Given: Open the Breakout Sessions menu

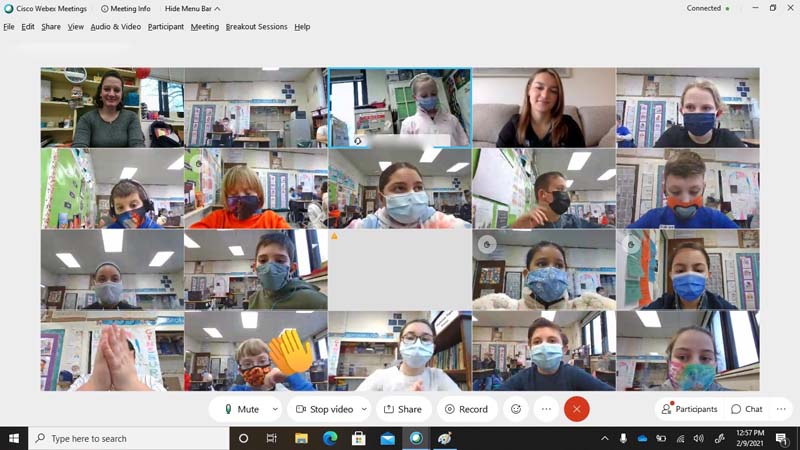Looking at the screenshot, I should (x=256, y=27).
